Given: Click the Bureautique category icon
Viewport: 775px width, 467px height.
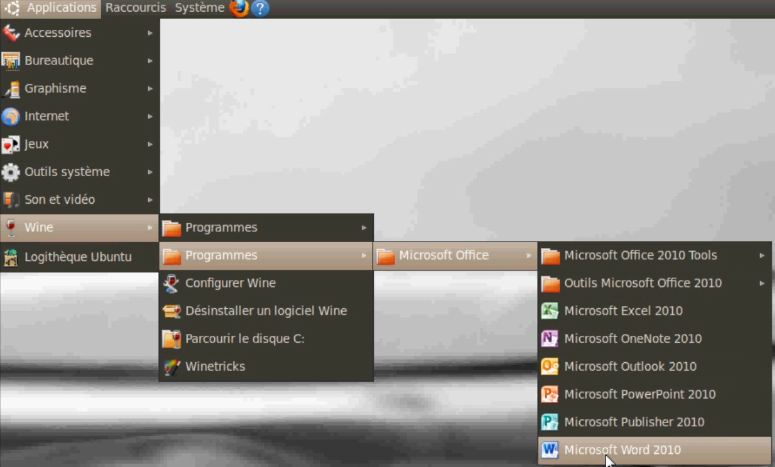Looking at the screenshot, I should 10,61.
